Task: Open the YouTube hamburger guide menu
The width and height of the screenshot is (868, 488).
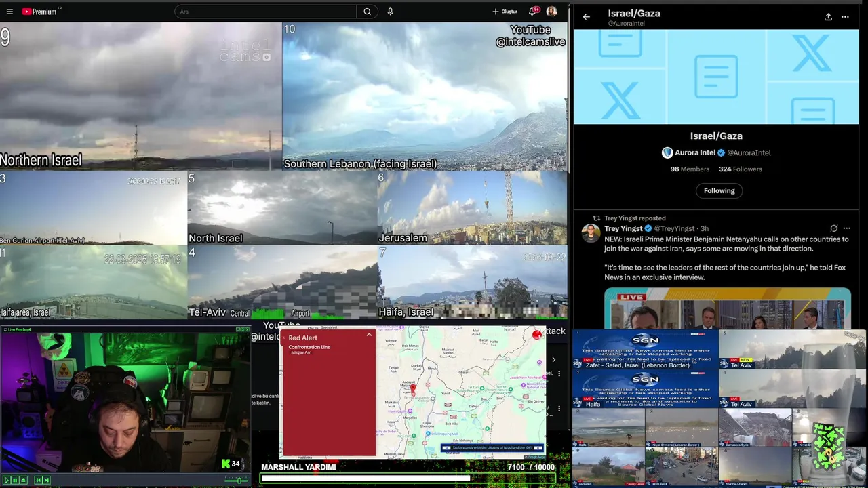Action: 9,12
